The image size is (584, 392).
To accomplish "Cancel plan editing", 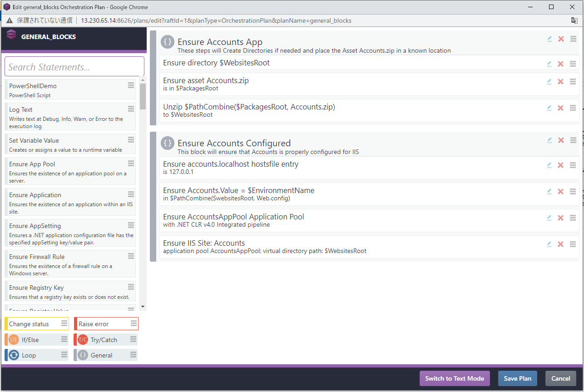I will coord(561,378).
